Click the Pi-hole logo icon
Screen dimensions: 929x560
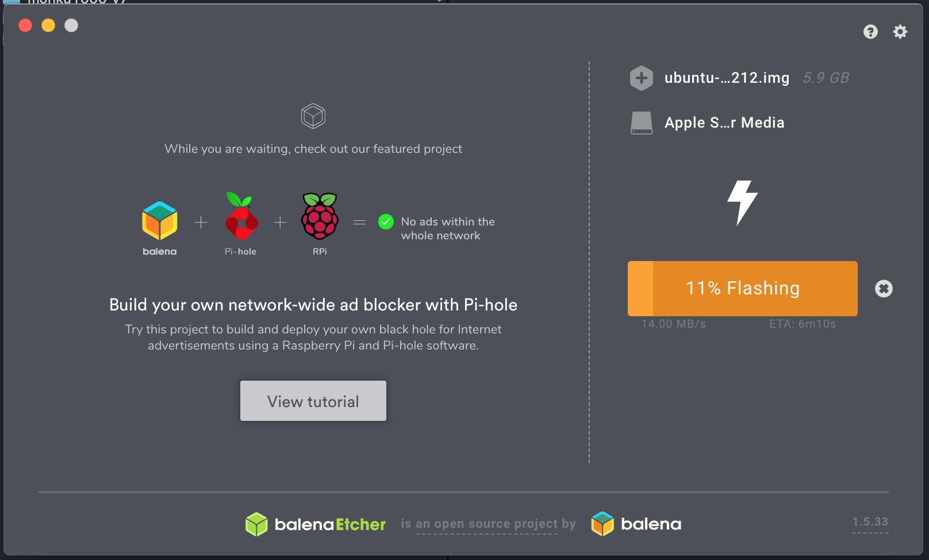(241, 217)
